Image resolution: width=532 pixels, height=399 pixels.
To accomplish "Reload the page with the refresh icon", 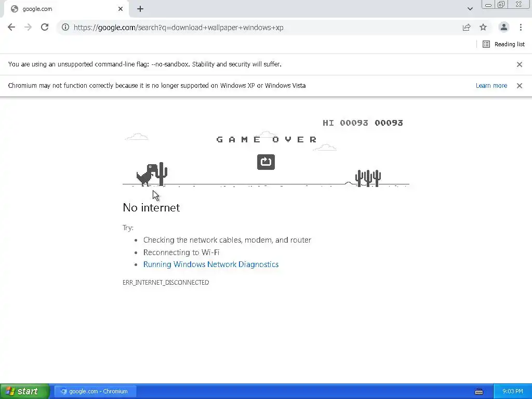I will (45, 27).
